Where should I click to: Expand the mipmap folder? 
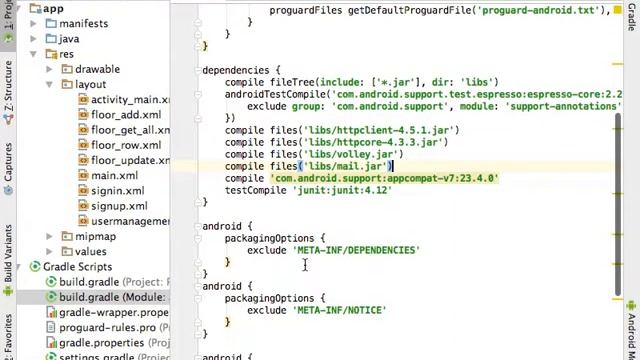click(49, 236)
